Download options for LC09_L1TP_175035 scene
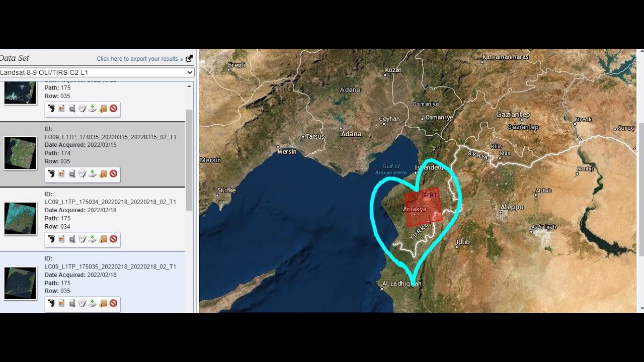The width and height of the screenshot is (644, 362). click(x=93, y=304)
